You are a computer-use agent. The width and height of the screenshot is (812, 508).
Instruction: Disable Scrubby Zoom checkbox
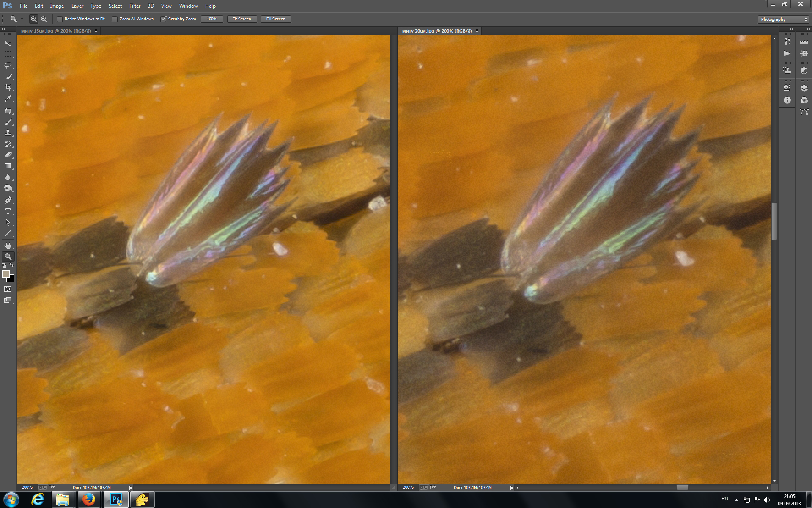coord(163,19)
